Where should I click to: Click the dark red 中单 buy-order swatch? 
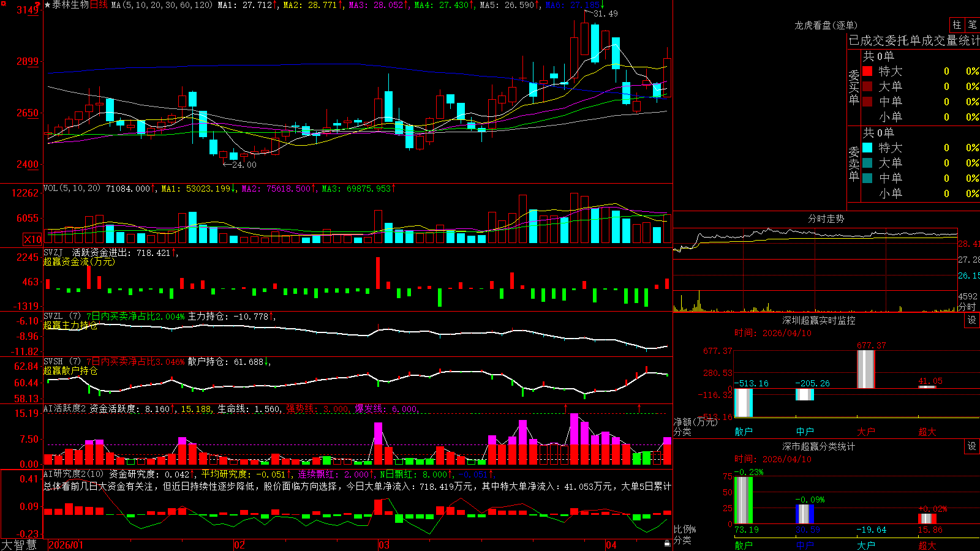tap(867, 102)
